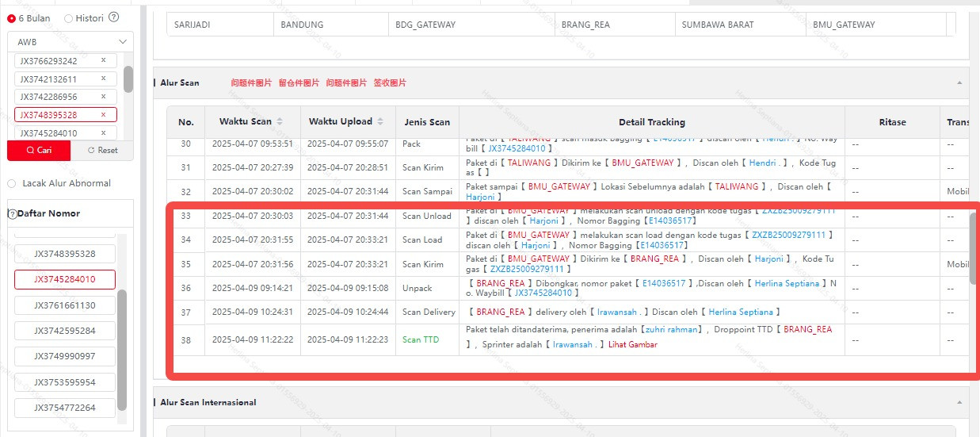Select JX3754772264 in the number list
980x437 pixels.
click(65, 408)
